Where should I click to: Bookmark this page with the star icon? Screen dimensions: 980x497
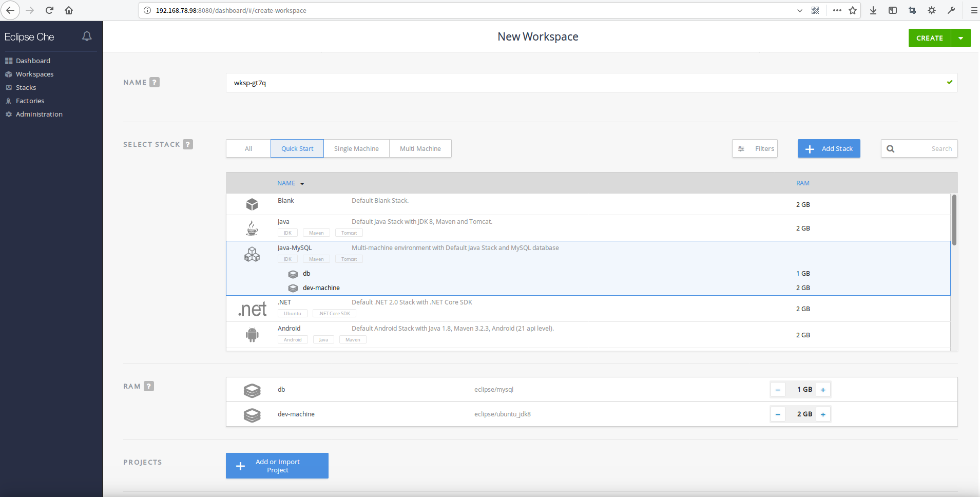point(853,10)
